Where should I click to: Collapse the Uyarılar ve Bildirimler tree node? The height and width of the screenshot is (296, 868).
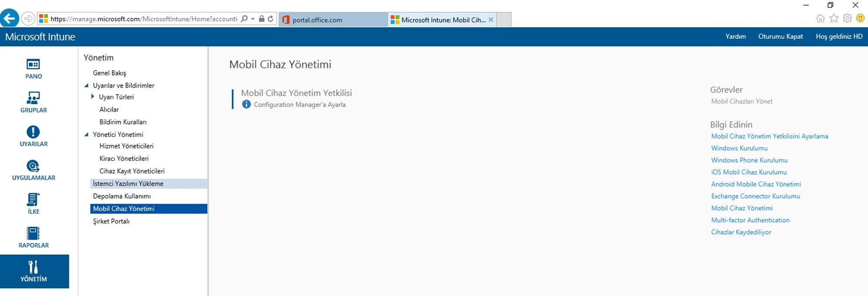[86, 85]
